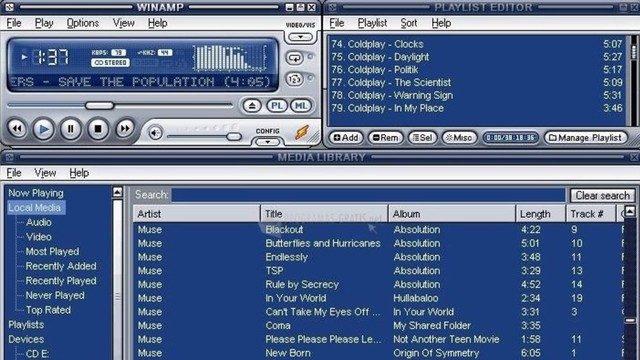Select Most Played in the tree
640x360 pixels.
(52, 252)
